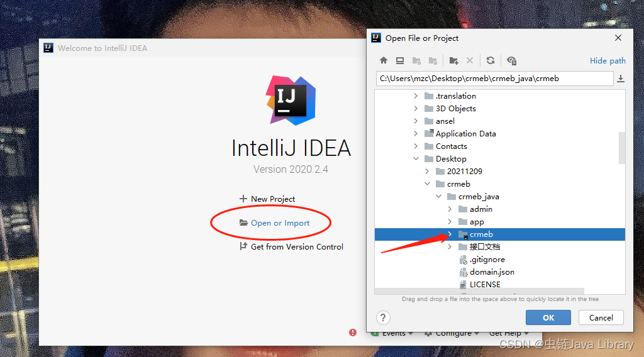Screen dimensions: 644x357
Task: Expand the 接口文档 folder
Action: (x=450, y=246)
